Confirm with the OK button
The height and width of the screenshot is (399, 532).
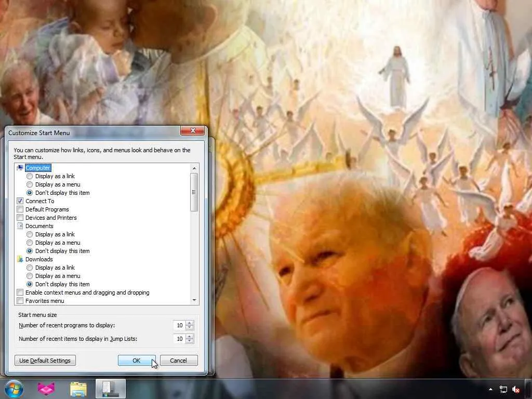coord(137,361)
